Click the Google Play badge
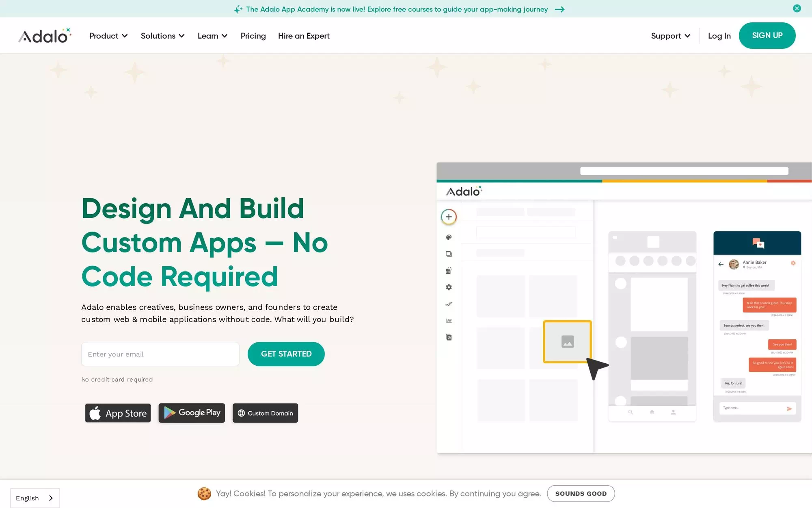Image resolution: width=812 pixels, height=508 pixels. point(192,413)
